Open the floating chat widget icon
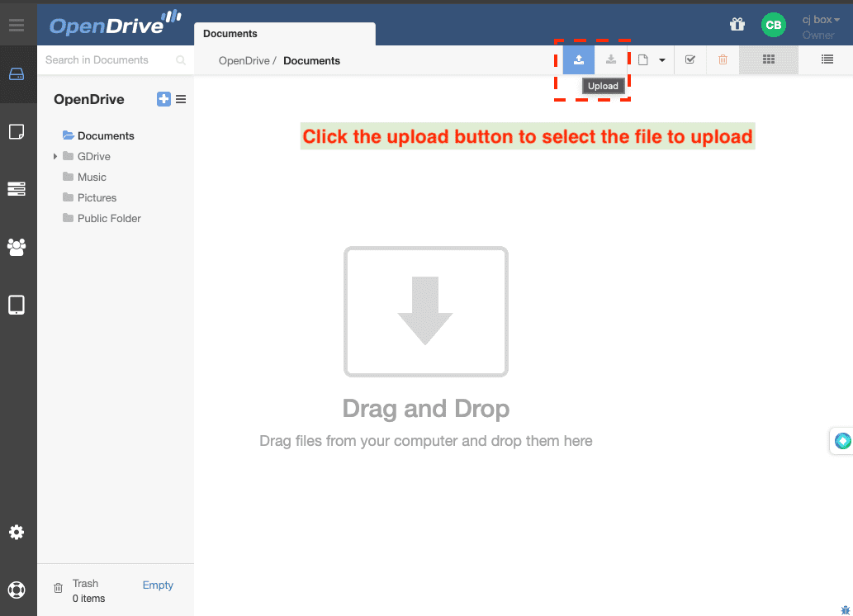 click(x=842, y=441)
